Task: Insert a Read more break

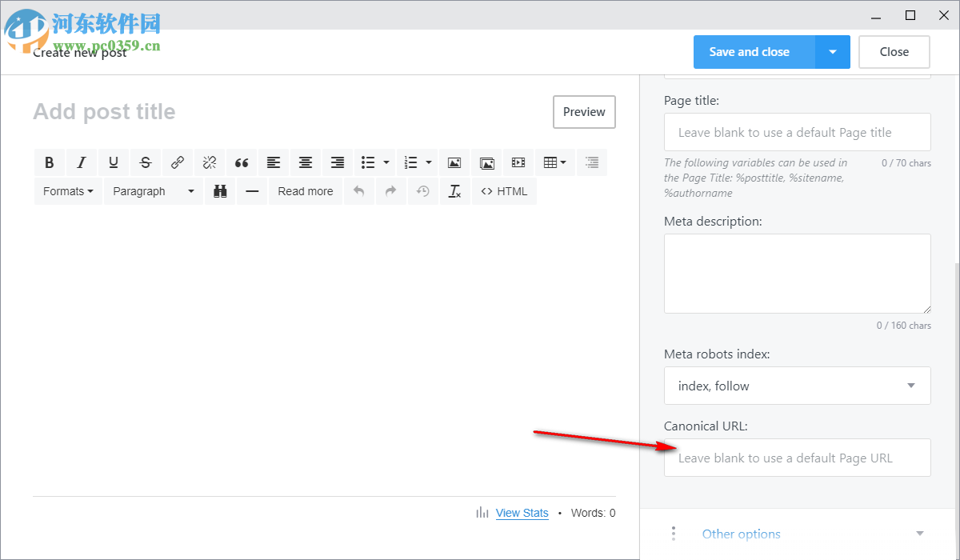Action: (306, 191)
